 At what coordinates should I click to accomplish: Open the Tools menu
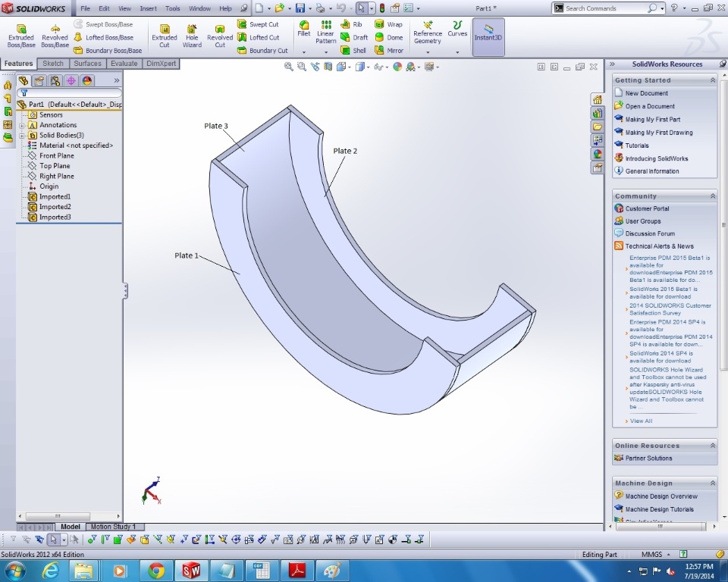pyautogui.click(x=172, y=8)
